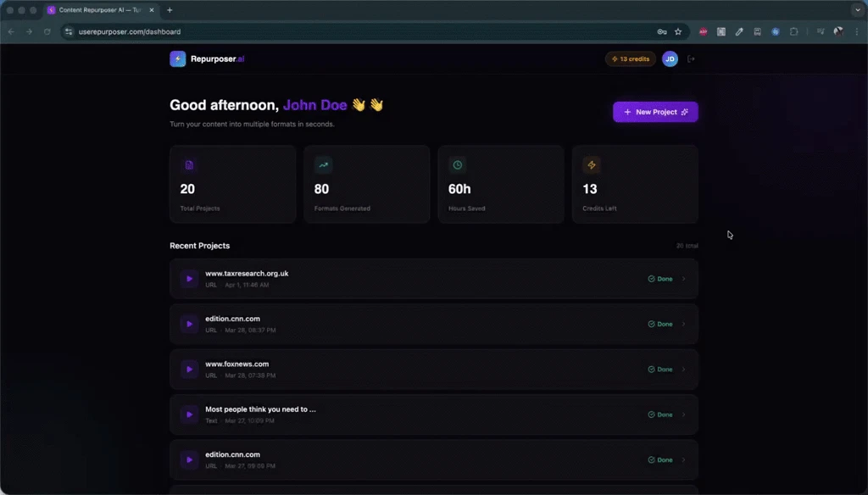Click the eyedropper pen extension icon
Image resolution: width=868 pixels, height=495 pixels.
tap(739, 31)
